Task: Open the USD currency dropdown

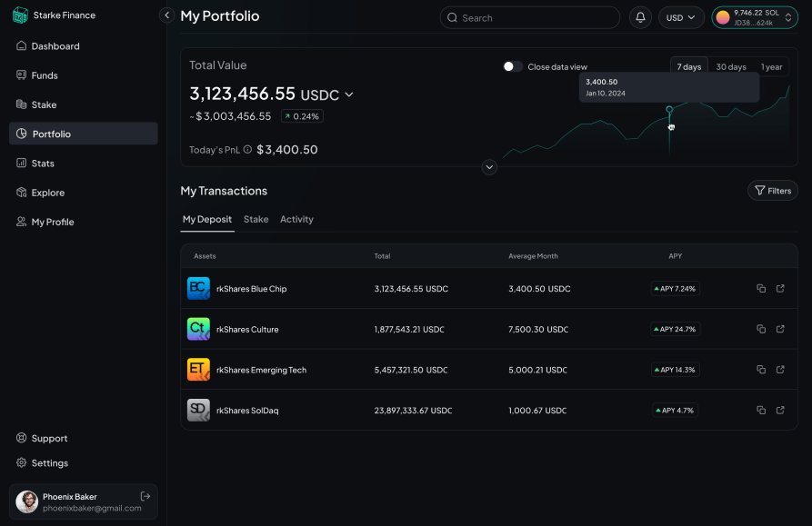Action: [681, 17]
